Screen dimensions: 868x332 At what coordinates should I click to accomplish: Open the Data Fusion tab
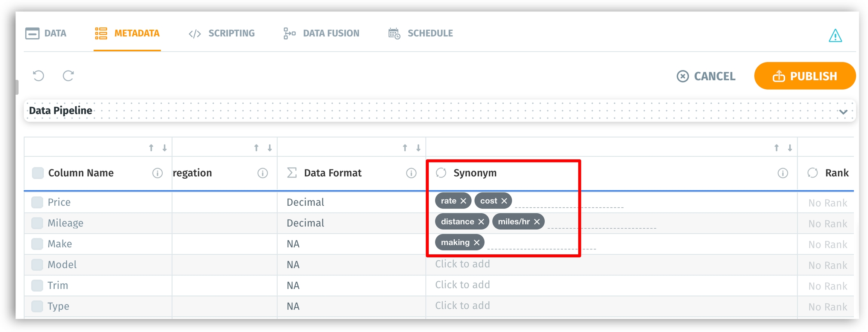point(321,33)
